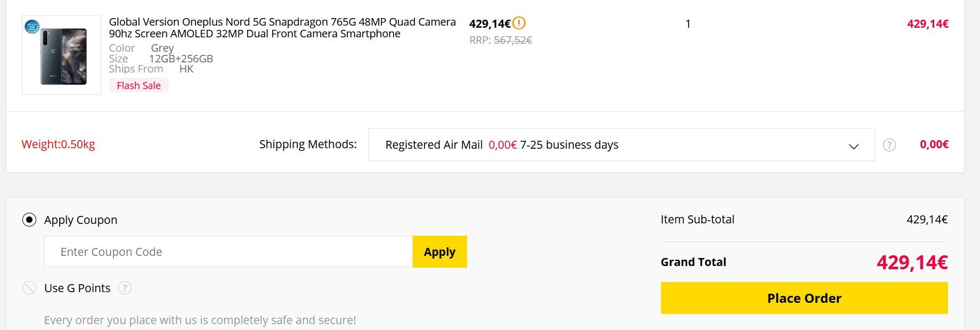Click the Place Order button

point(804,298)
